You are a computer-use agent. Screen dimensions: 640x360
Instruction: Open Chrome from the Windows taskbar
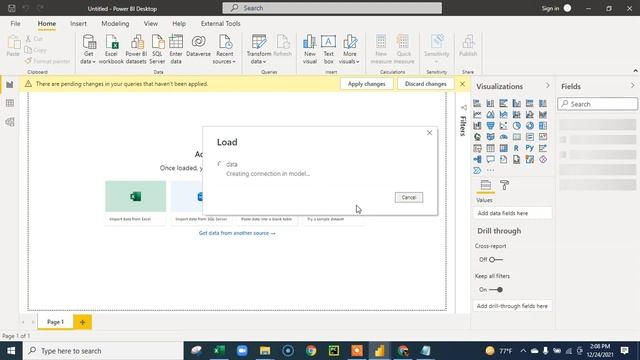point(311,351)
